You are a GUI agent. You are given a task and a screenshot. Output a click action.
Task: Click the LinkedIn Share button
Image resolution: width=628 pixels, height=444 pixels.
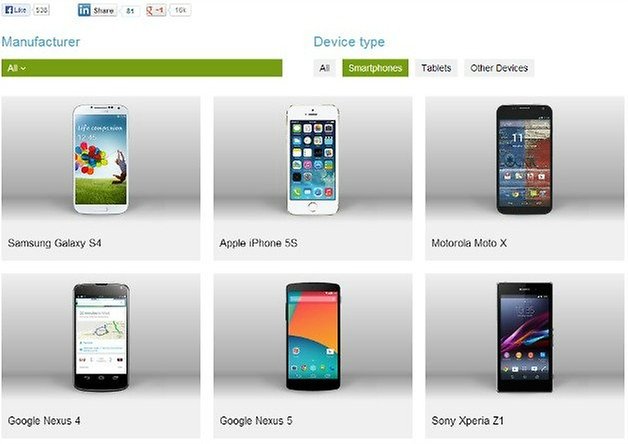coord(97,10)
